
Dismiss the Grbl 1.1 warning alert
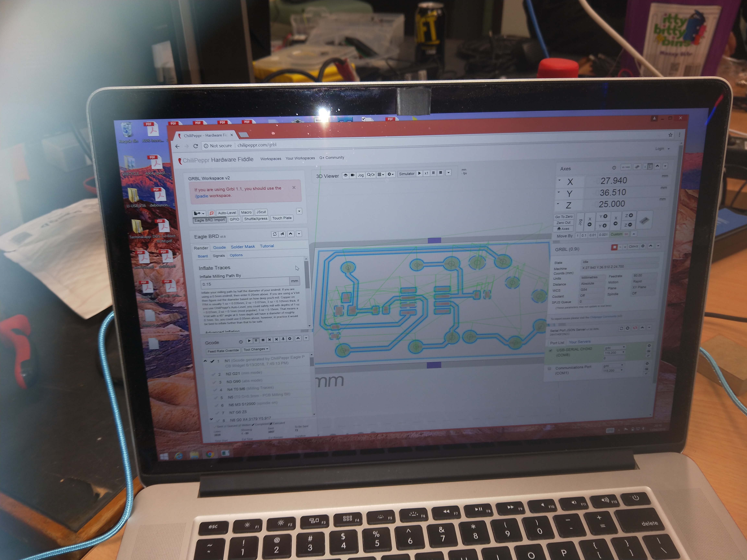click(294, 188)
